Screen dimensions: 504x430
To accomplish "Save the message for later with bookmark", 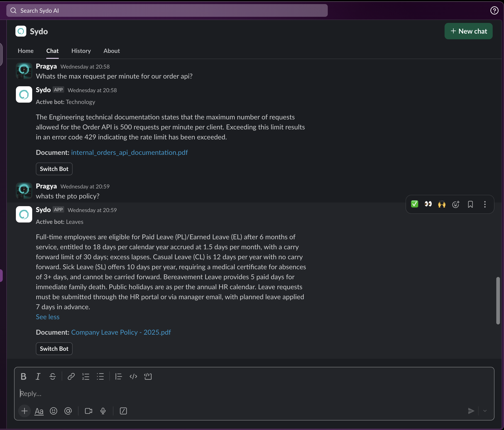I will 470,204.
